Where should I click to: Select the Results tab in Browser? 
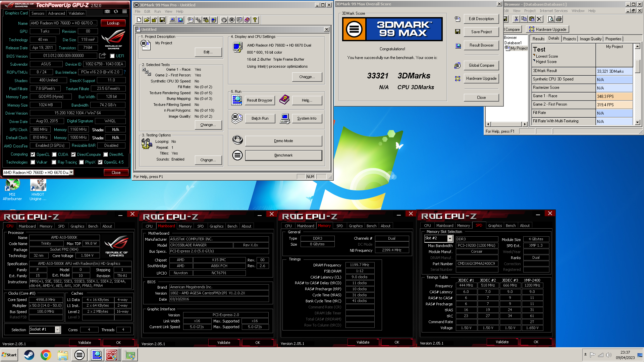(x=538, y=39)
